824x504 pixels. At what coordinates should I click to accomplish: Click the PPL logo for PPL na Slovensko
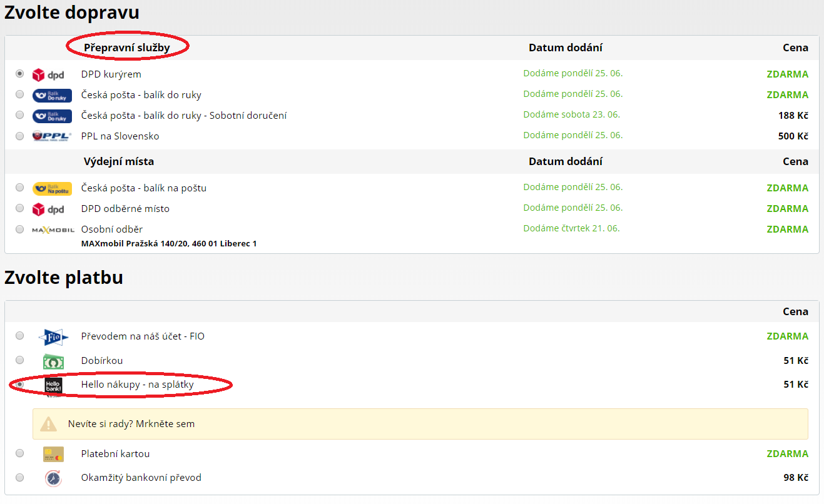[52, 136]
